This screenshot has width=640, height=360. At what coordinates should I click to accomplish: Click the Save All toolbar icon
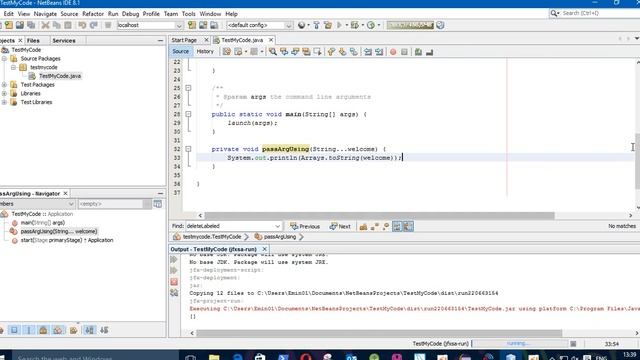[x=31, y=25]
